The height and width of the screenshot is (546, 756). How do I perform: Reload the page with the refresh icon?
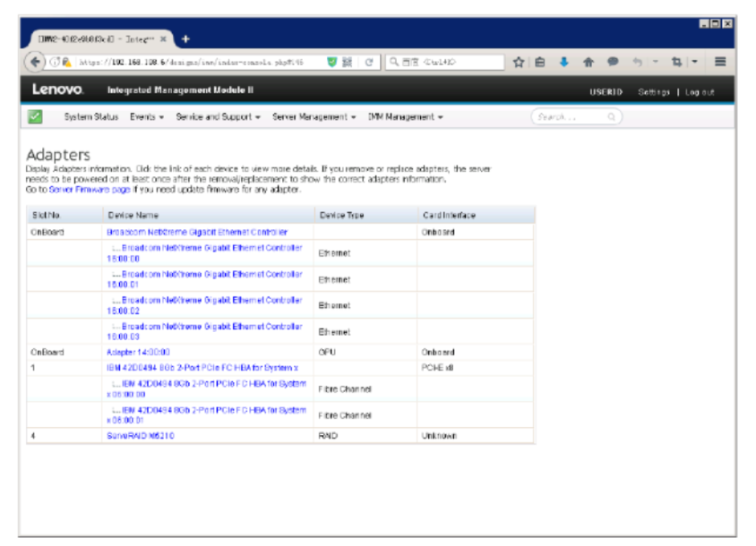(x=369, y=62)
